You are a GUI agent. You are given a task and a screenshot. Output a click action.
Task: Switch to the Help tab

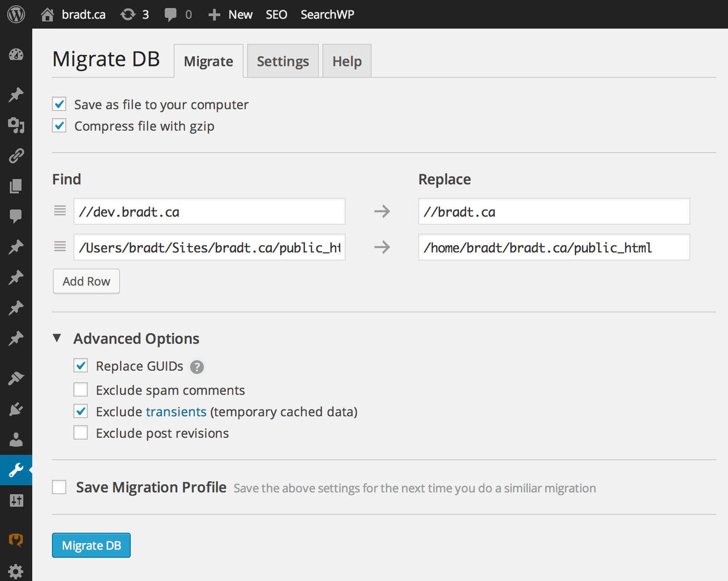347,61
